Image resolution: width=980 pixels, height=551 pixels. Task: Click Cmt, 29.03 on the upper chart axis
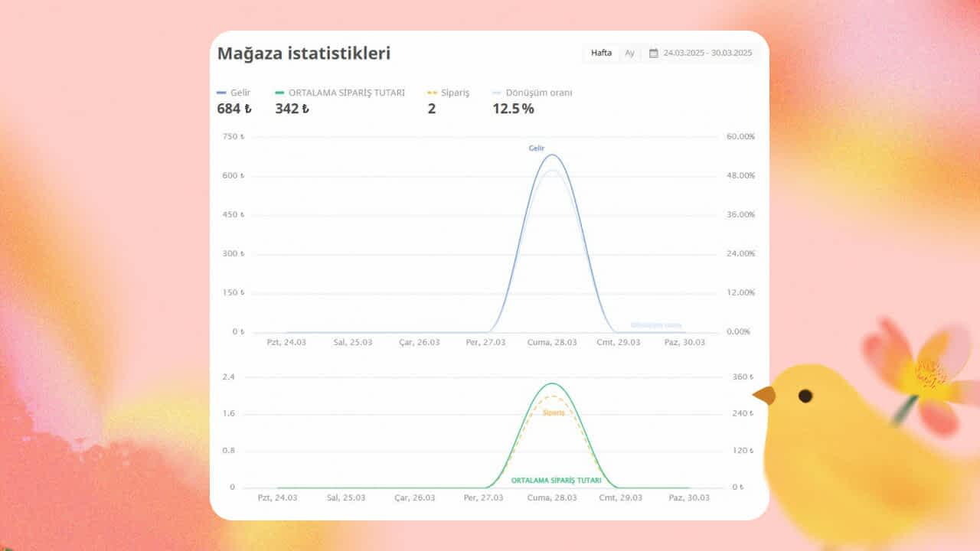[619, 342]
